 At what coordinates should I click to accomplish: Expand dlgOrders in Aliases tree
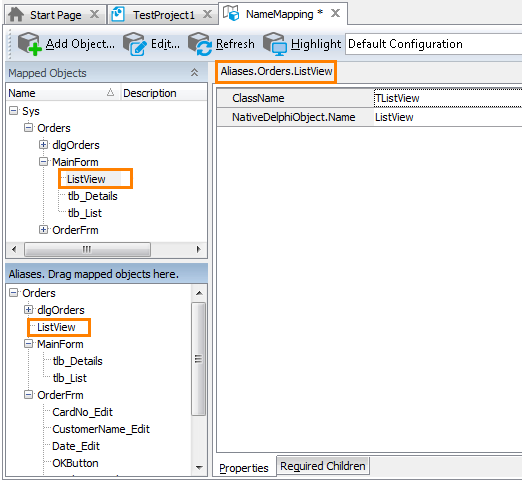click(x=28, y=310)
